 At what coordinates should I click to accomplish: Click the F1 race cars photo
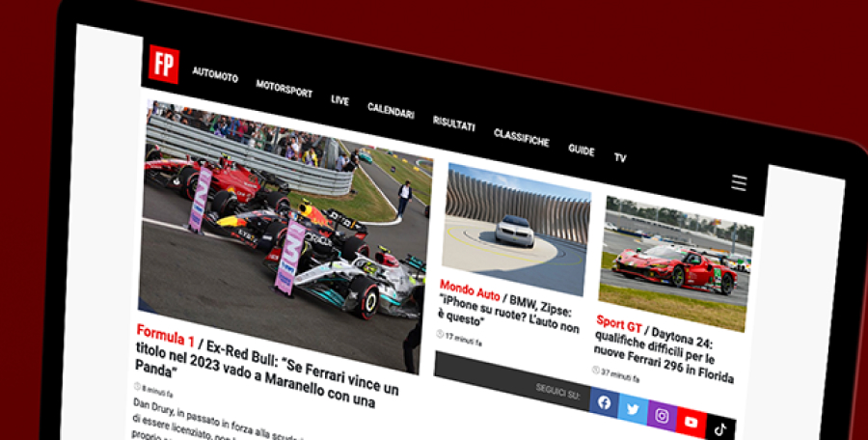point(284,236)
